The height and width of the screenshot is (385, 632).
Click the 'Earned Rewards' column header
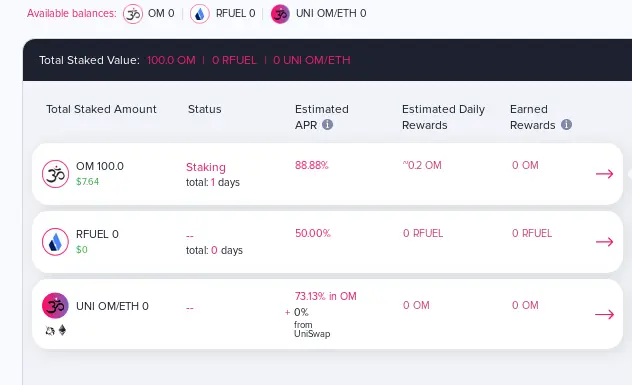[533, 117]
